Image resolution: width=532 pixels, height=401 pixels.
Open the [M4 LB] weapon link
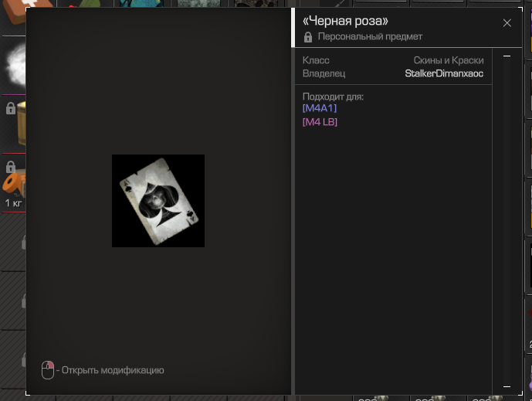320,122
